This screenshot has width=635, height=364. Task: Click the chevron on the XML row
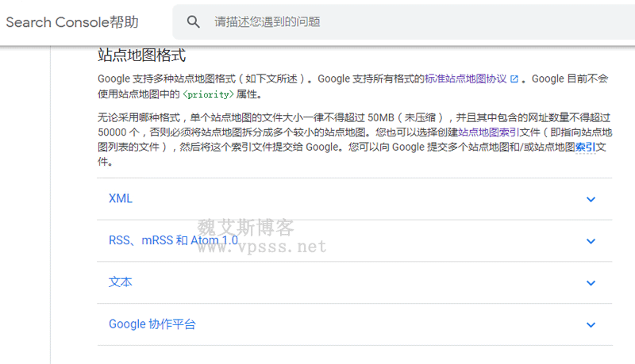pyautogui.click(x=591, y=199)
